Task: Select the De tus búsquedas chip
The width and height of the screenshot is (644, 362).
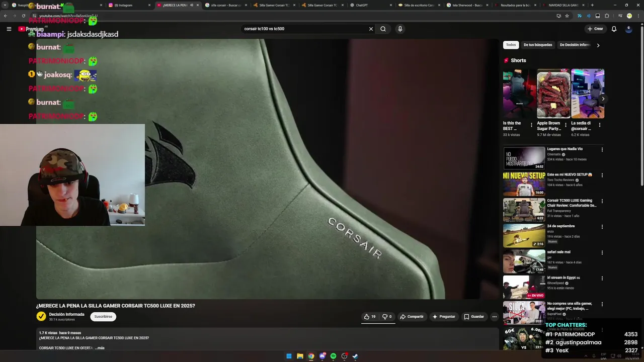Action: click(538, 45)
